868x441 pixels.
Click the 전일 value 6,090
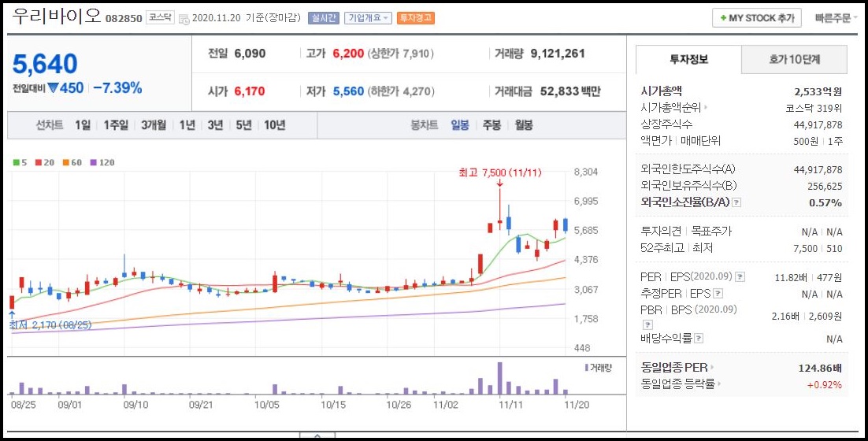(250, 54)
